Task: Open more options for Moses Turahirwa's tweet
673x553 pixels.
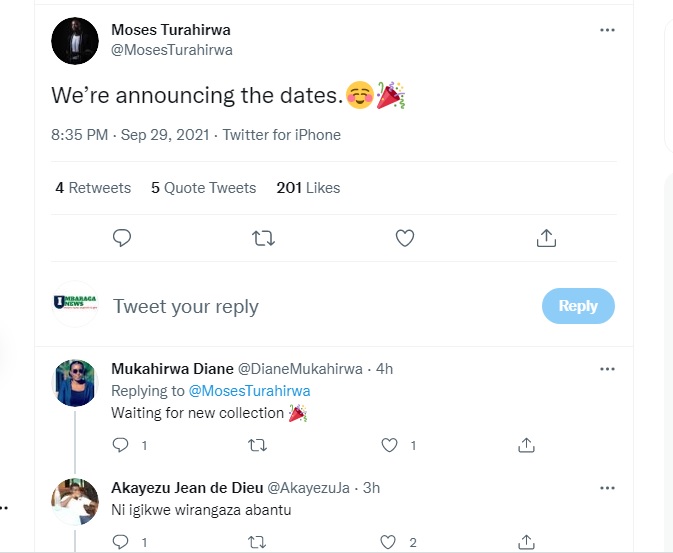Action: 607,30
